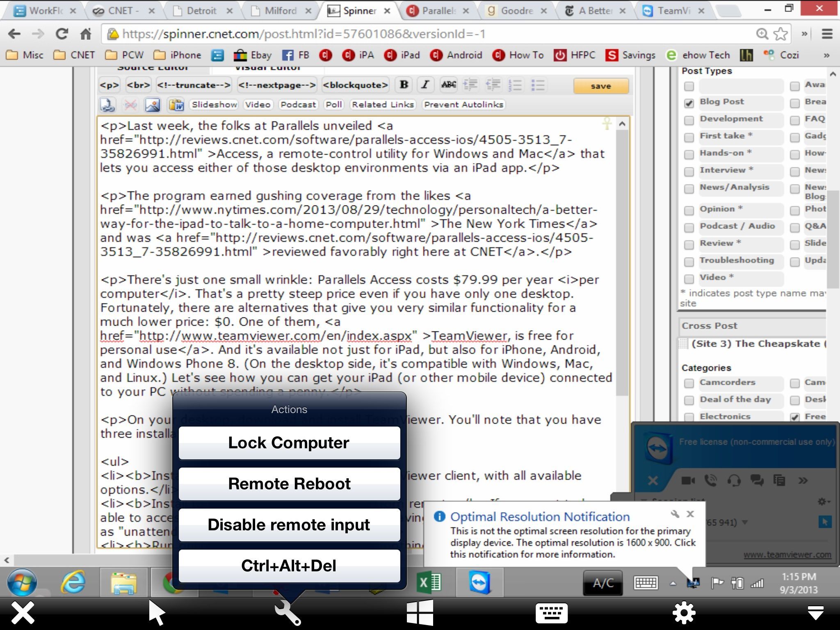Enable the Deal of the day category

pyautogui.click(x=689, y=400)
